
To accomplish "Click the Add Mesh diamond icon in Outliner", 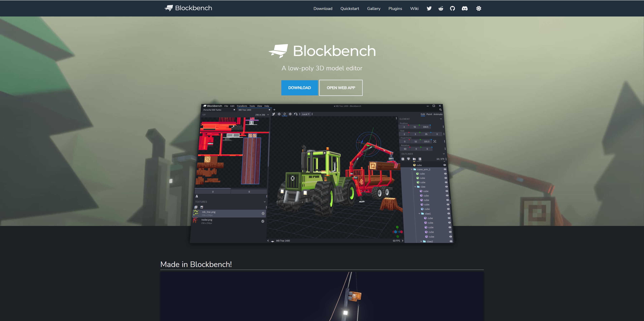I will 408,159.
